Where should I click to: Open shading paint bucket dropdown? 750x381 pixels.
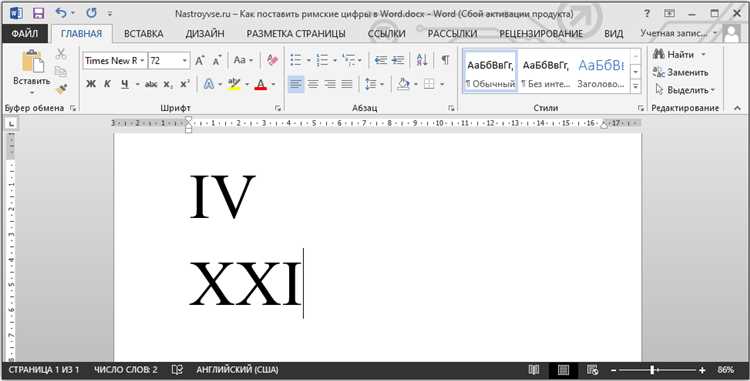(416, 85)
